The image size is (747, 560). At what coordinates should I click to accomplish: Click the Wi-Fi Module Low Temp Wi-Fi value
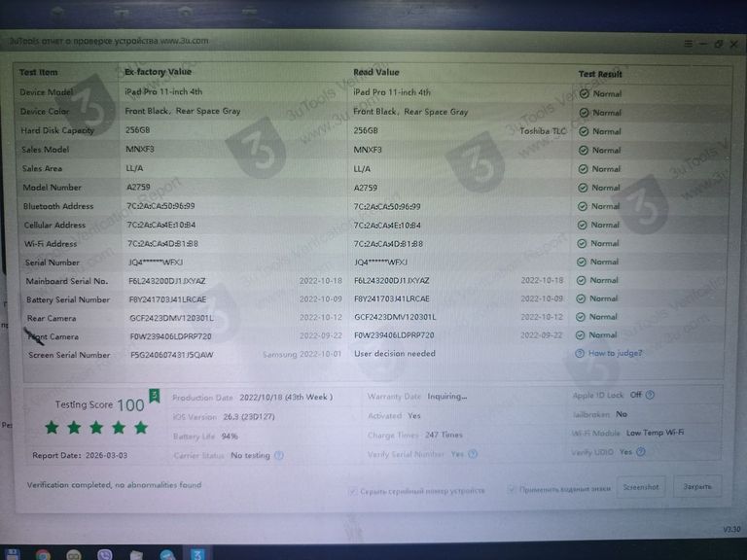coord(655,433)
